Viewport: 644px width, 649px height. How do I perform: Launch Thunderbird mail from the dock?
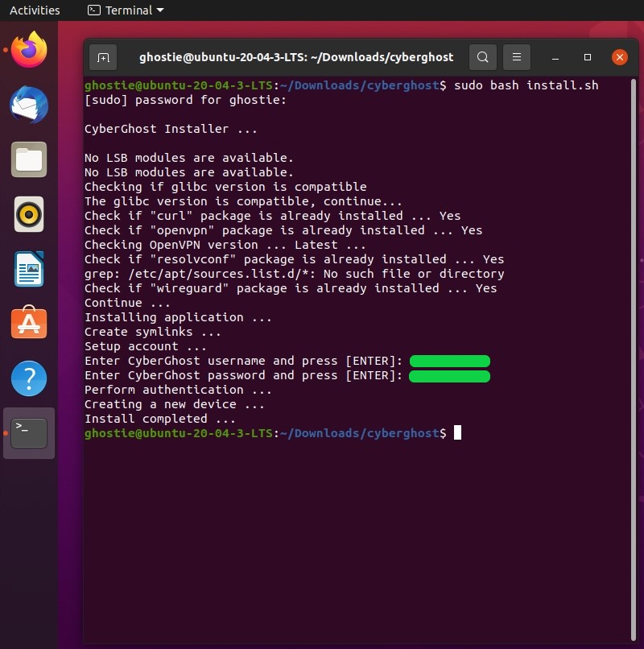(x=29, y=105)
